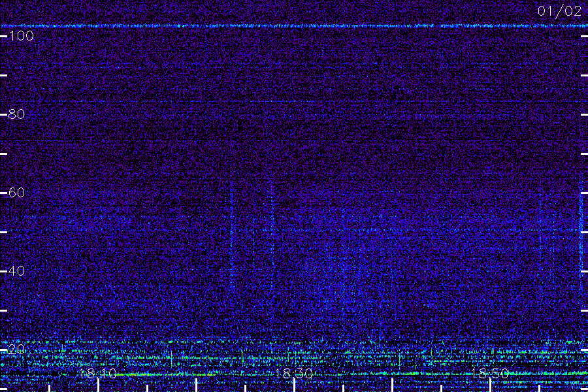Click the 18:50 time label

[490, 374]
